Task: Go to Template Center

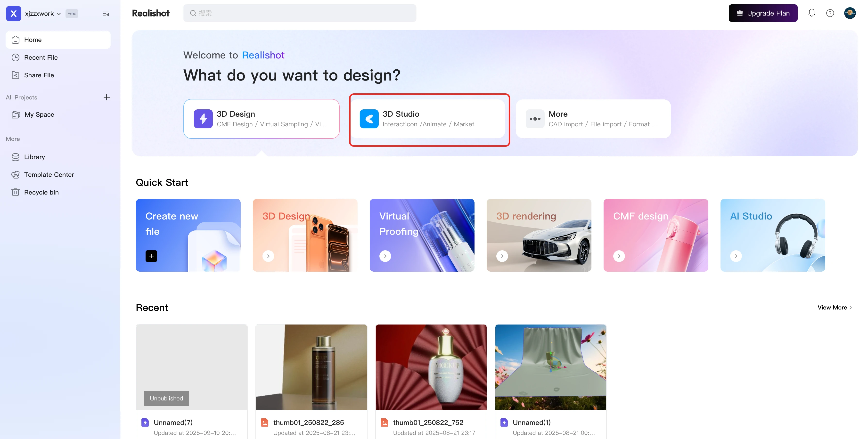Action: (x=49, y=175)
